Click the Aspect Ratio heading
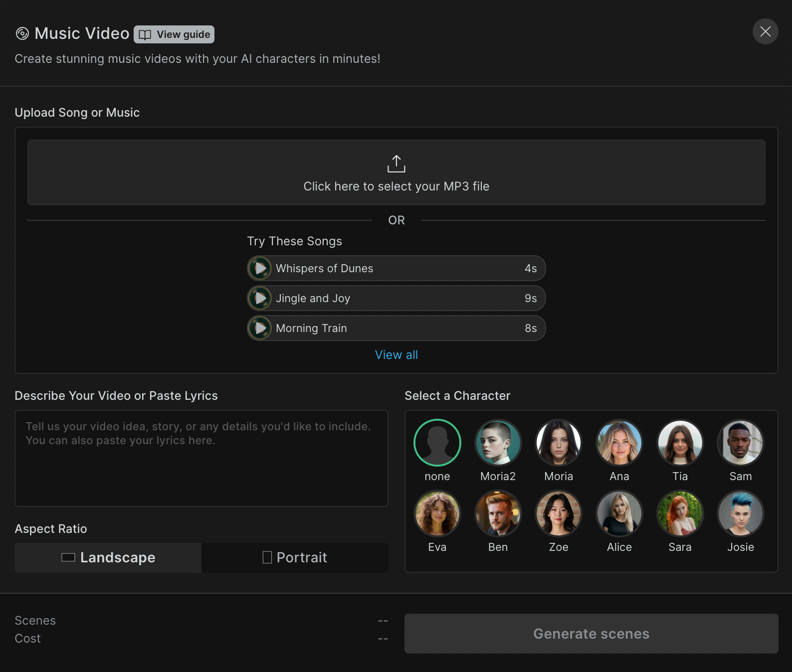Viewport: 792px width, 672px height. [51, 529]
